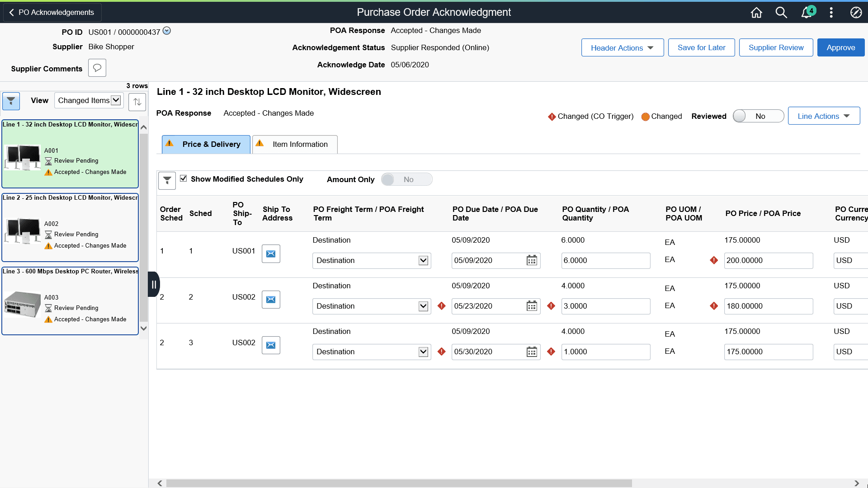
Task: Click filter icon beside View dropdown
Action: coord(11,101)
